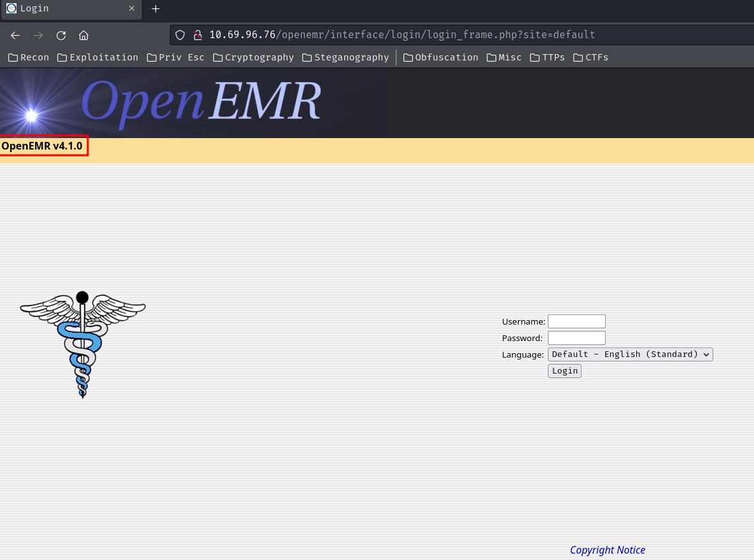Focus the Password input field
Viewport: 754px width, 560px height.
tap(576, 338)
